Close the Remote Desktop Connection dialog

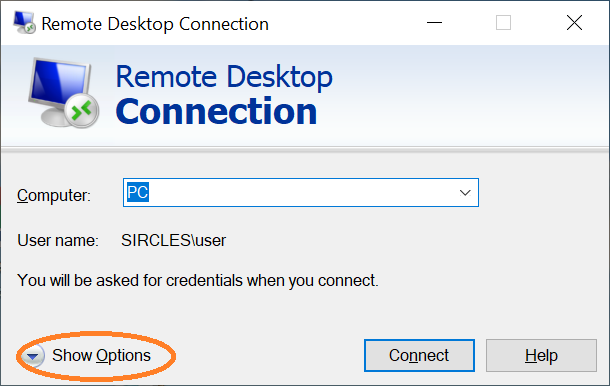click(574, 23)
